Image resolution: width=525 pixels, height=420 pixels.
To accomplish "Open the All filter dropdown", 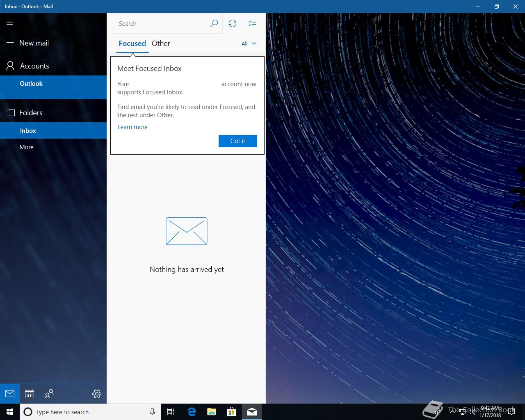I will point(249,43).
